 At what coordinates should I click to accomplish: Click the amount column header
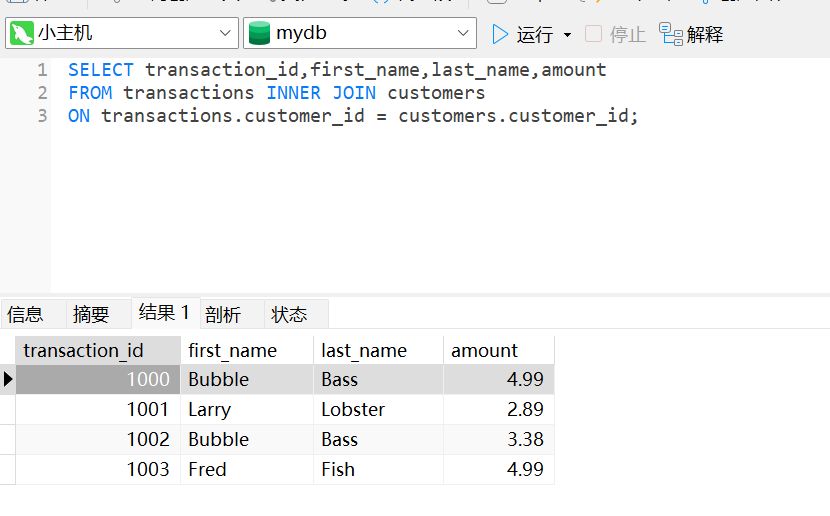485,350
